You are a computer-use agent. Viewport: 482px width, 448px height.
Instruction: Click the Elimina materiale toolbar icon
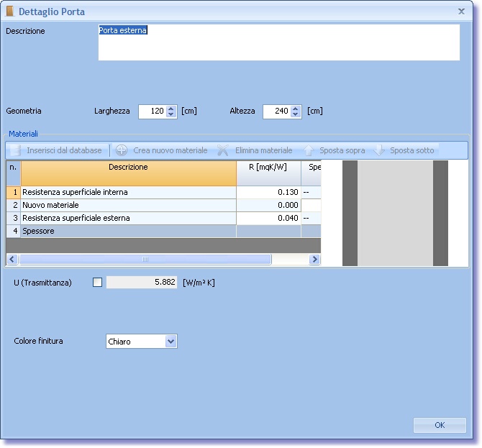tap(223, 150)
